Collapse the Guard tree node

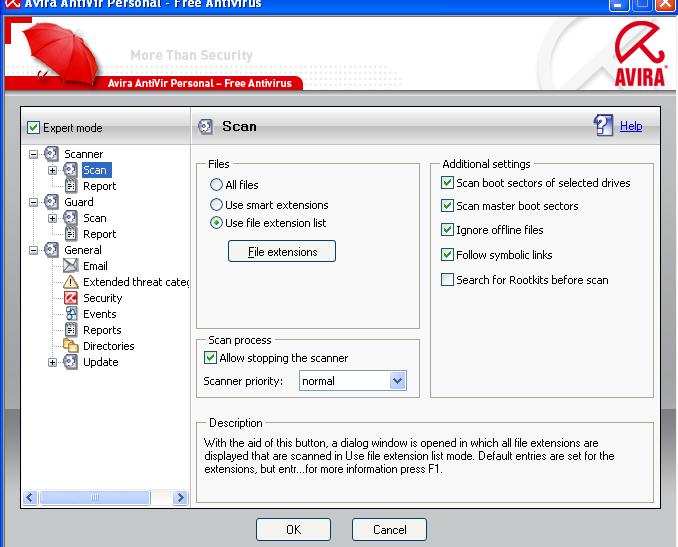point(33,202)
